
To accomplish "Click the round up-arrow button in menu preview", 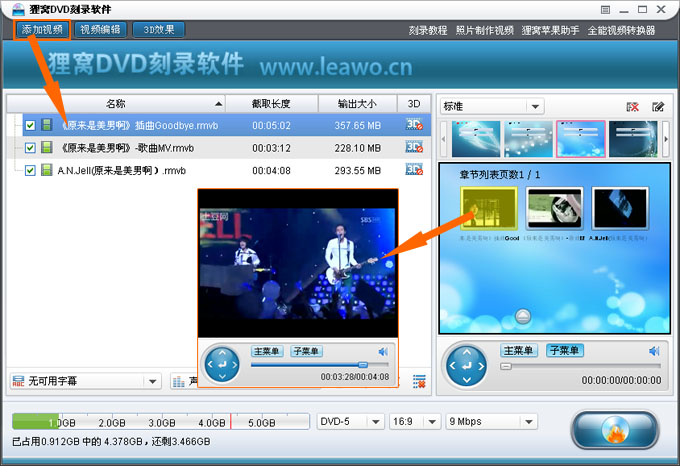I will click(x=523, y=316).
